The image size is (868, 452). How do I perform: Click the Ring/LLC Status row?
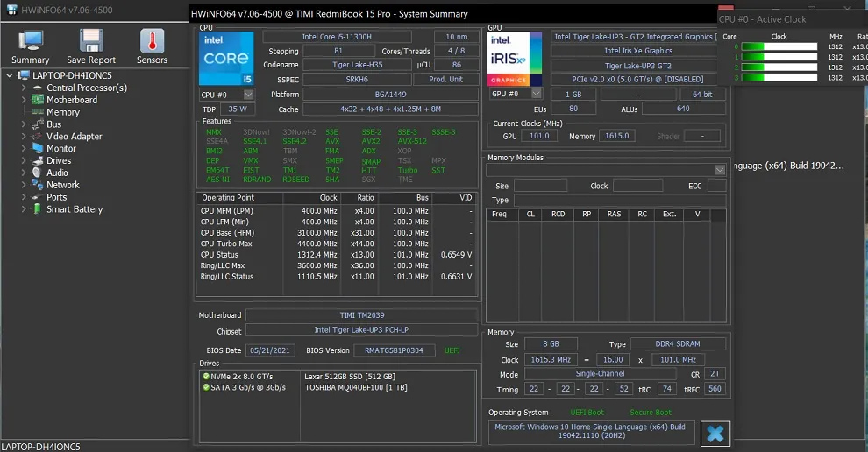(x=337, y=277)
